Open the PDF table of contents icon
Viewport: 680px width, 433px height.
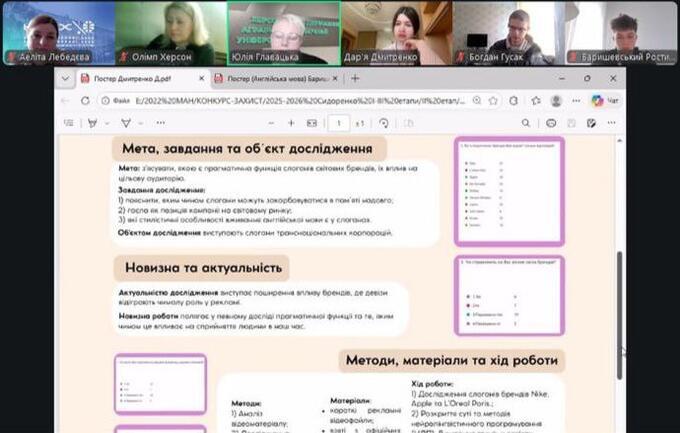(x=68, y=123)
